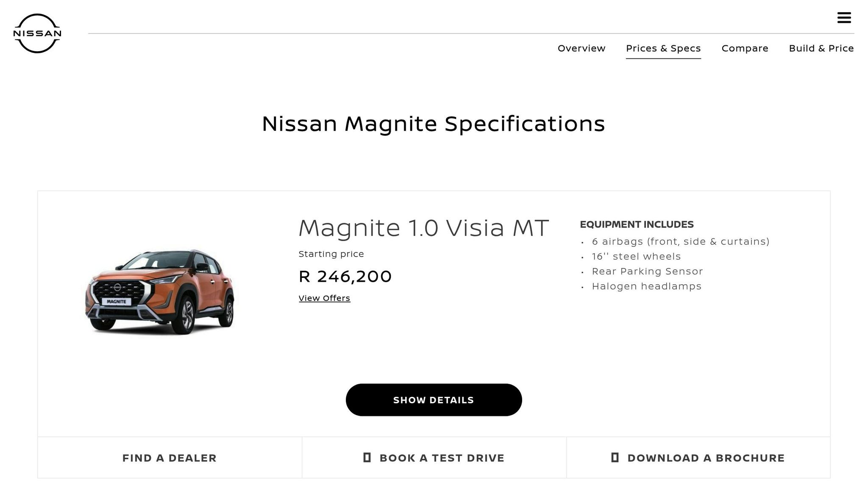The height and width of the screenshot is (488, 868).
Task: Click DOWNLOAD A BROCHURE
Action: click(x=706, y=457)
